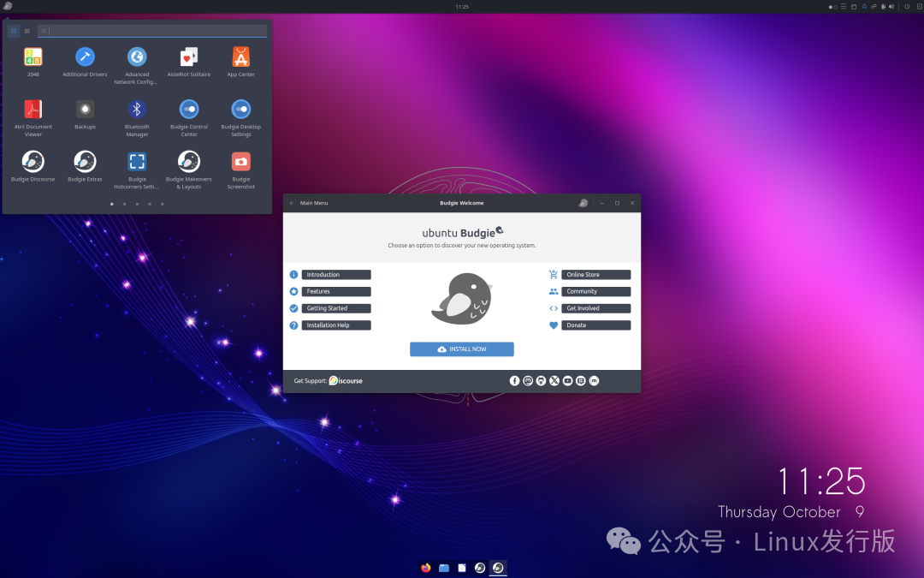Open the Bluetooth Manager
Image resolution: width=924 pixels, height=578 pixels.
pyautogui.click(x=137, y=110)
